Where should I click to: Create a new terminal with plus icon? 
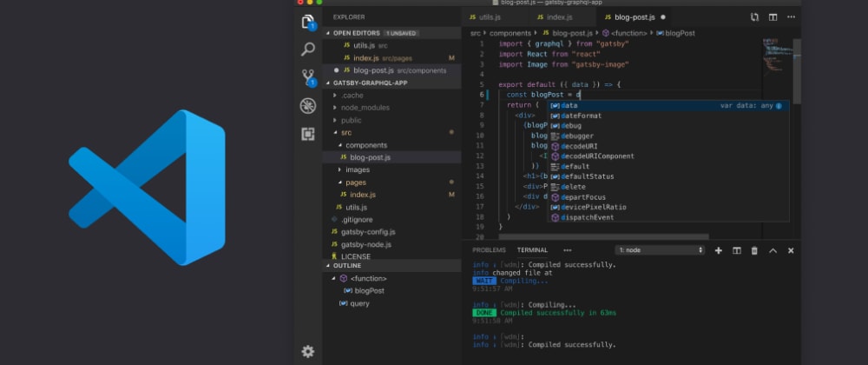point(719,250)
